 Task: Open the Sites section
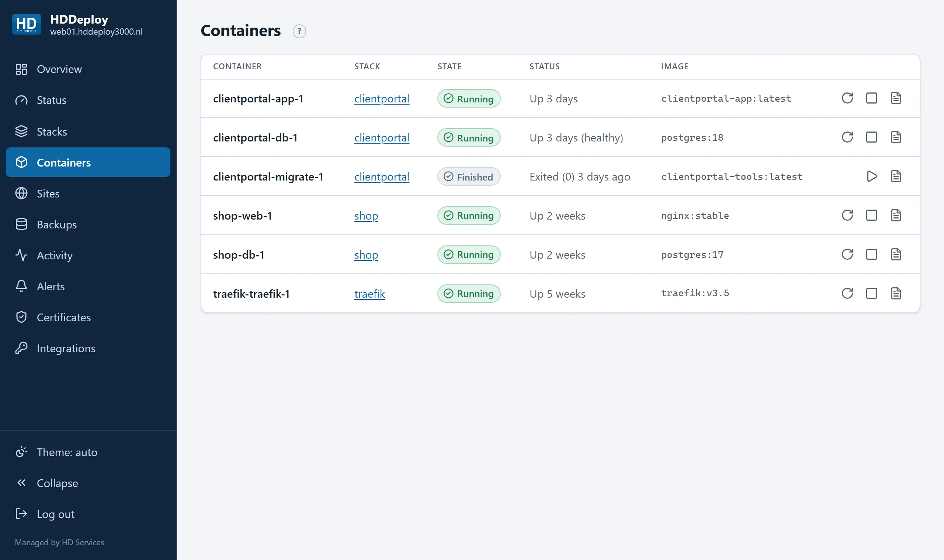88,193
